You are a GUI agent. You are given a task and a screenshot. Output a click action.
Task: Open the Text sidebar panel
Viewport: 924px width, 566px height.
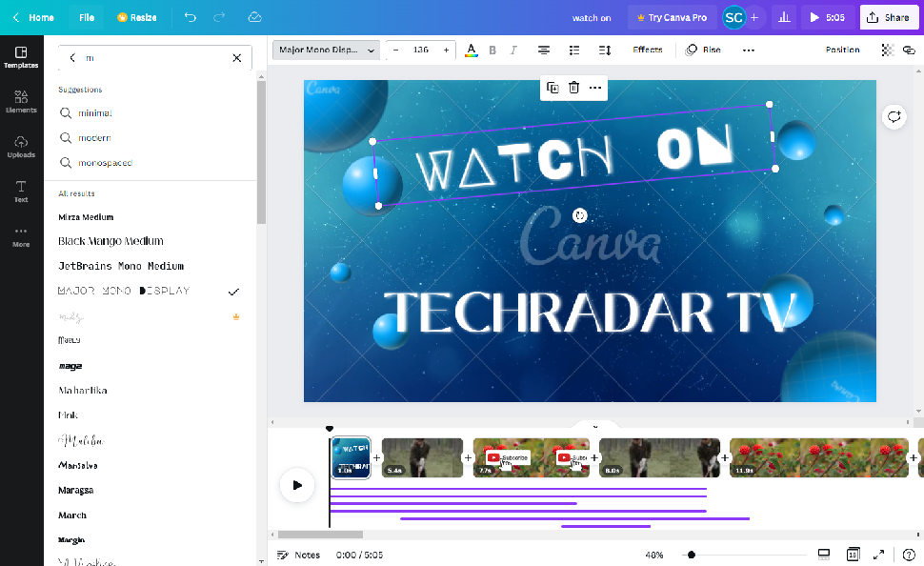point(21,192)
